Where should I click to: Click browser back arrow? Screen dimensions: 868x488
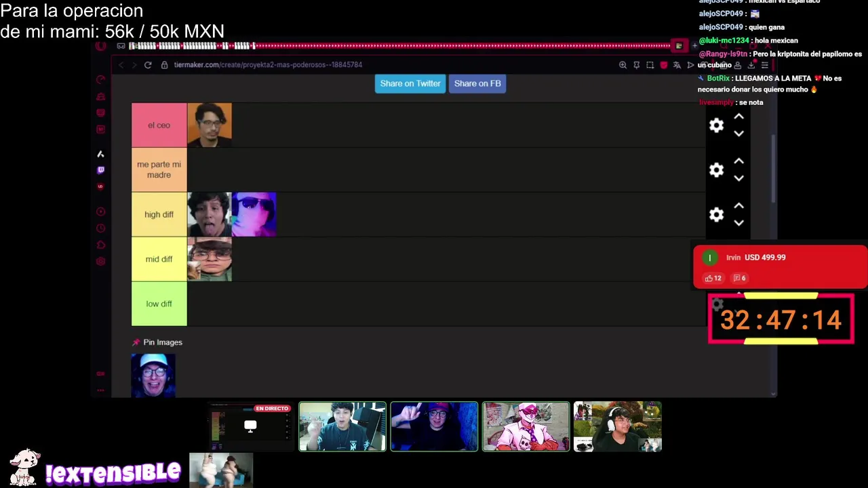coord(121,65)
